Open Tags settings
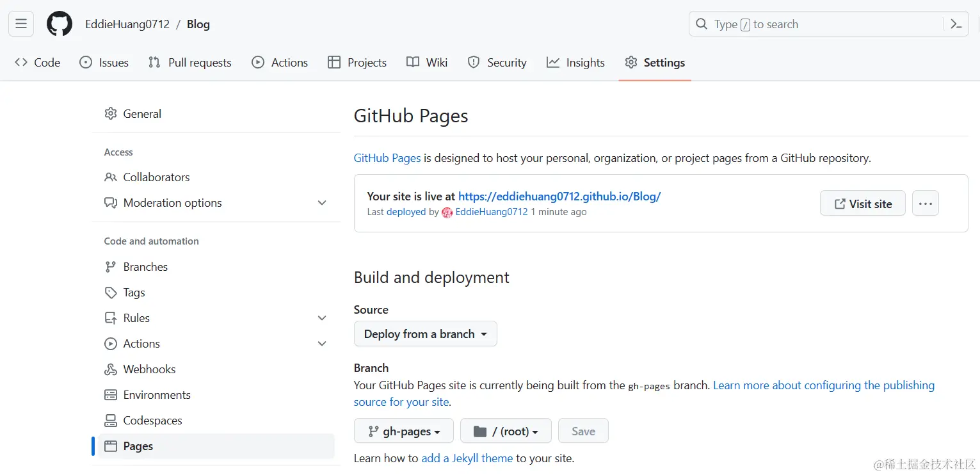The image size is (980, 475). coord(216,293)
